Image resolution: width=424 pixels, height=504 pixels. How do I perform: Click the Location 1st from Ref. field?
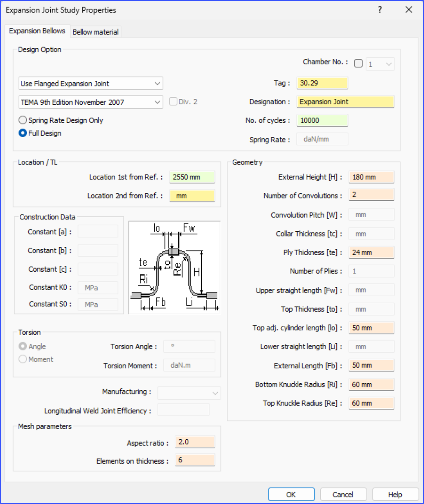[192, 177]
